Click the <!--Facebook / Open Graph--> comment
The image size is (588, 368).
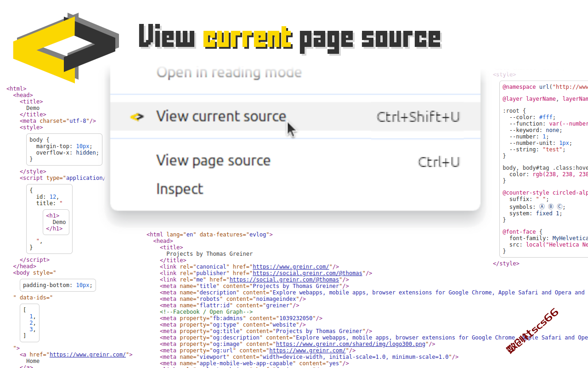206,312
